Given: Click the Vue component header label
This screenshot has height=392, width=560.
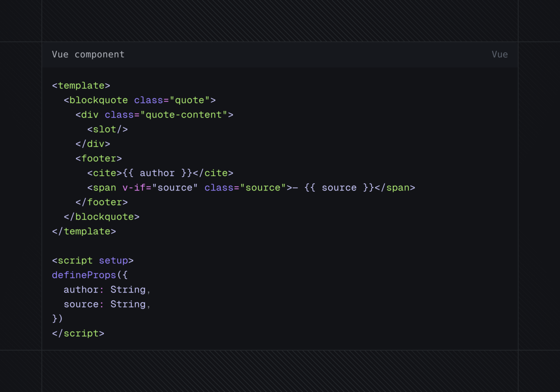Looking at the screenshot, I should [88, 54].
